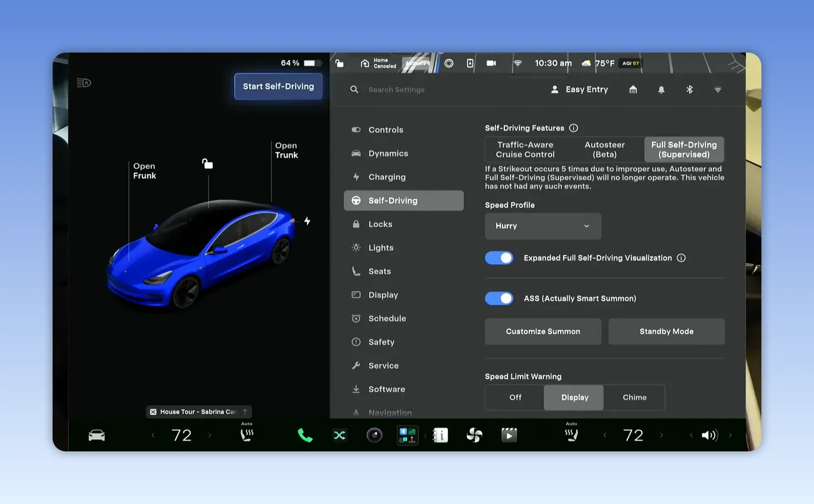The width and height of the screenshot is (814, 504).
Task: Go to Display settings
Action: point(404,295)
